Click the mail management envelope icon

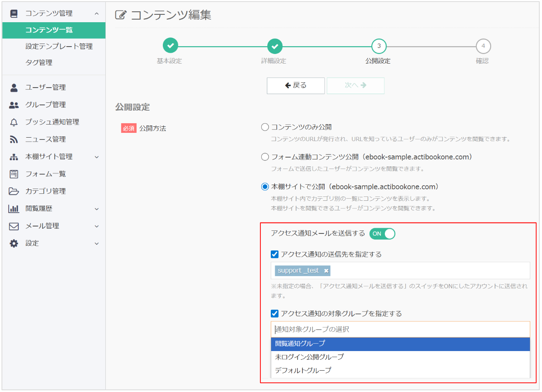coord(14,226)
